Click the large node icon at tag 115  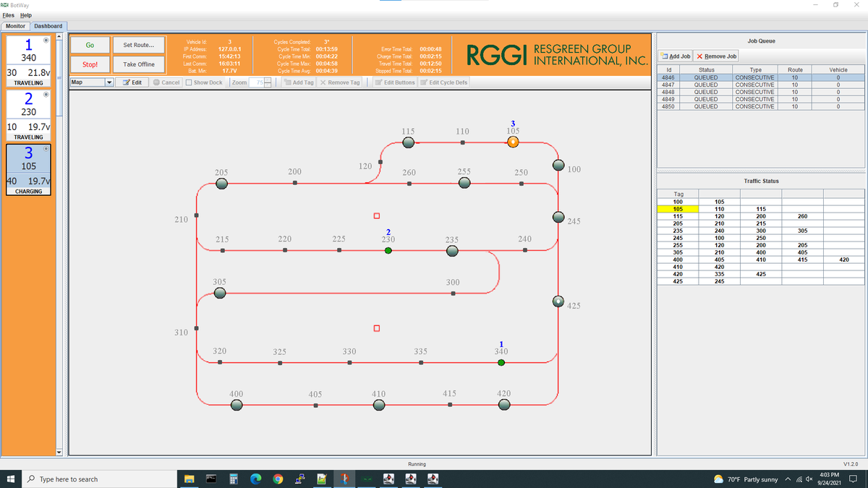click(408, 143)
